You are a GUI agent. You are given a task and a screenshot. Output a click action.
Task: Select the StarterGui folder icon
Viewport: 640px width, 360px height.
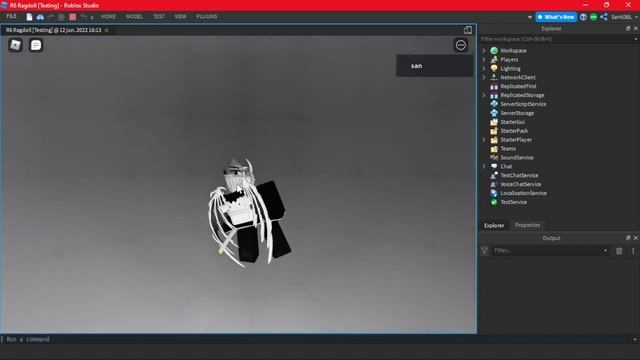(x=494, y=122)
